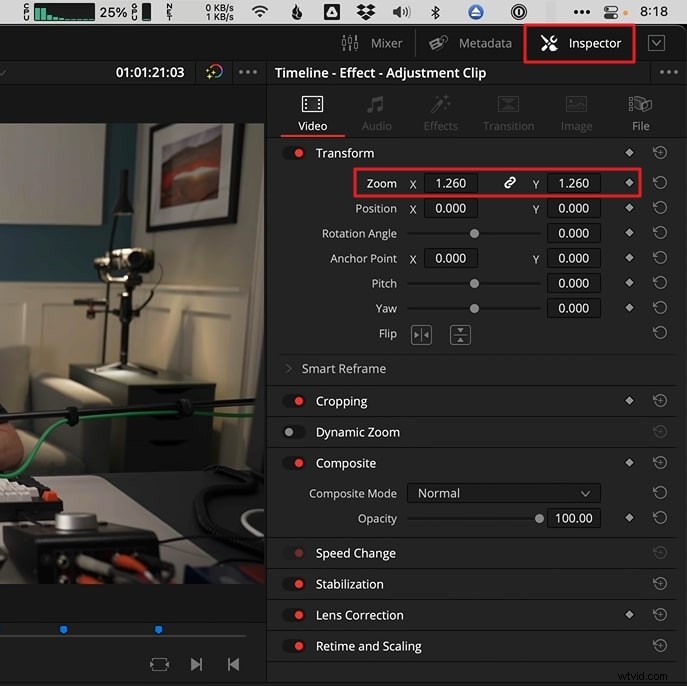
Task: Click the Position X value field
Action: tap(450, 208)
